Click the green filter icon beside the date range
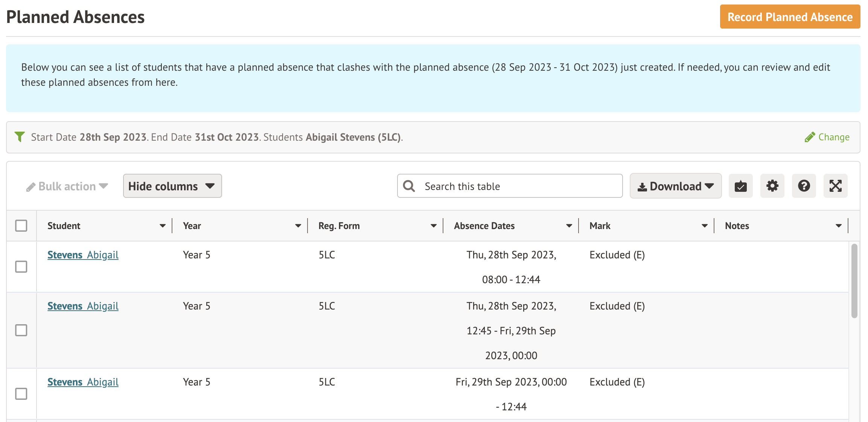This screenshot has width=868, height=422. [20, 137]
